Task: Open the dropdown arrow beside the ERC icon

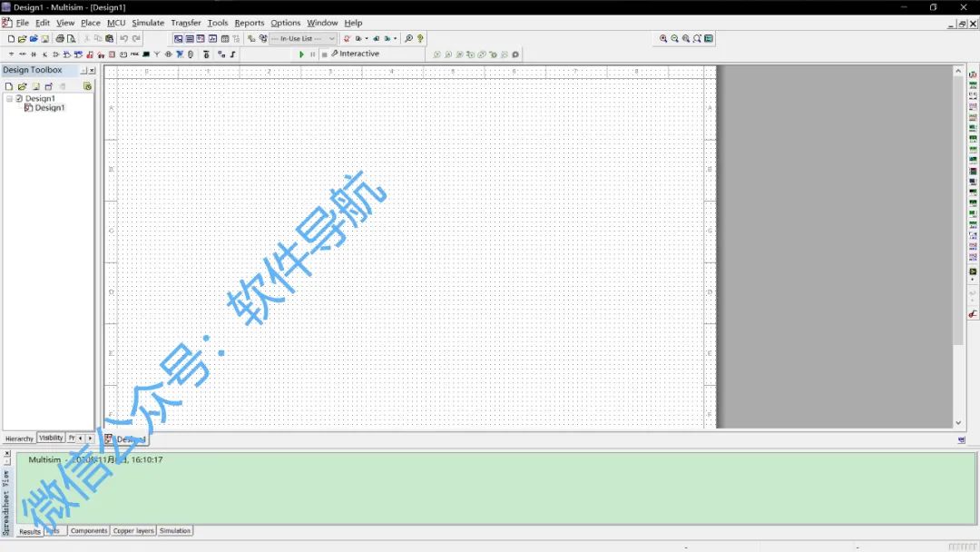Action: (x=367, y=39)
